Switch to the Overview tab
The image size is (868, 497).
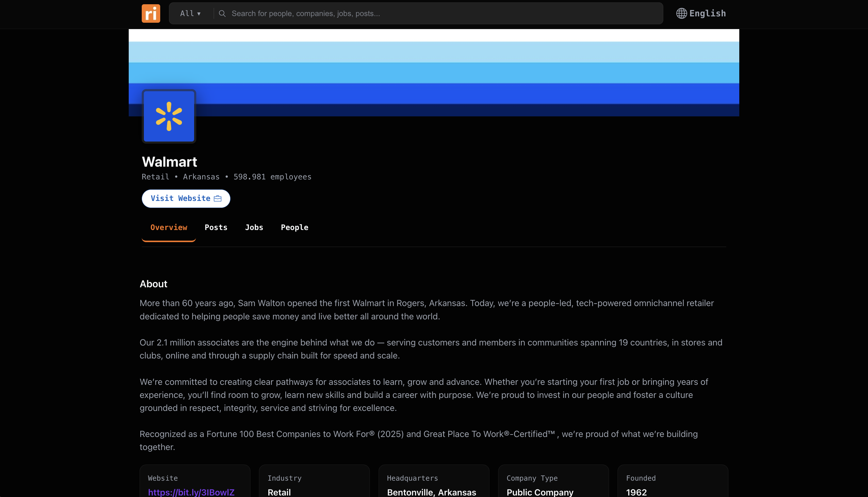(x=169, y=228)
